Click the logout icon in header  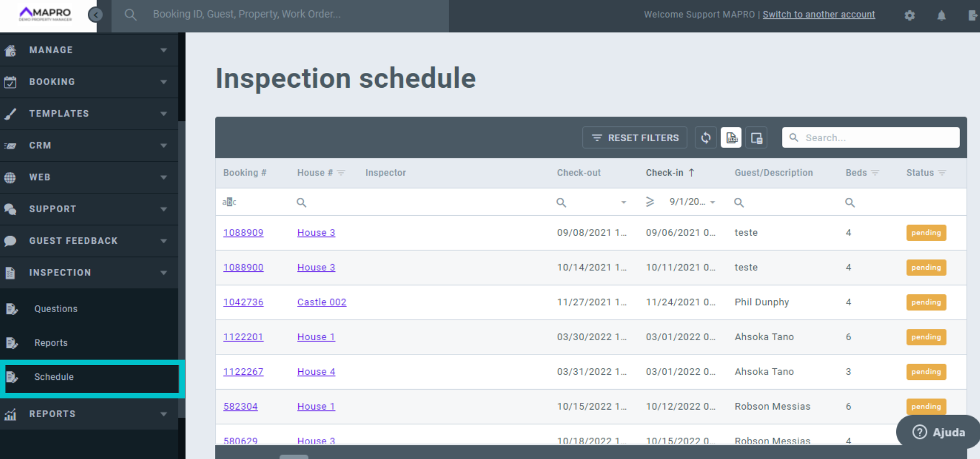972,15
